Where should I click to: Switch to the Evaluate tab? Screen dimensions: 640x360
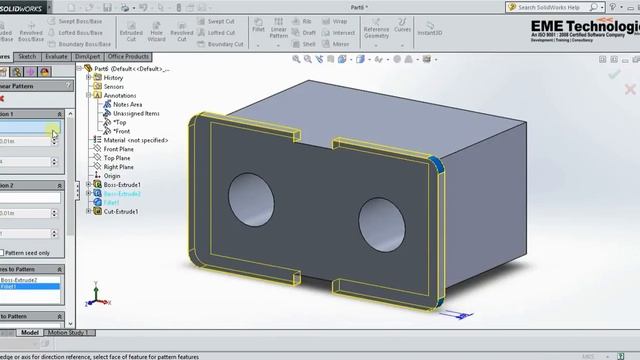pyautogui.click(x=56, y=56)
